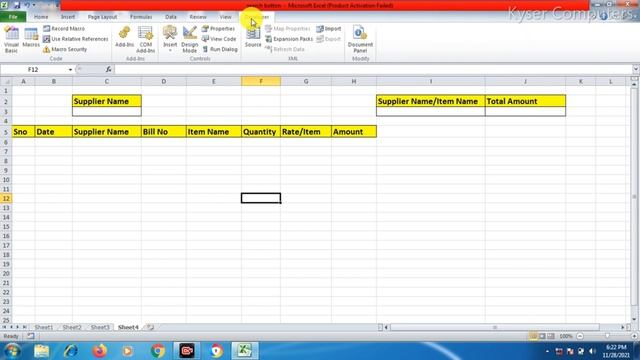This screenshot has height=360, width=640.
Task: Select the Bill No header cell
Action: click(164, 132)
